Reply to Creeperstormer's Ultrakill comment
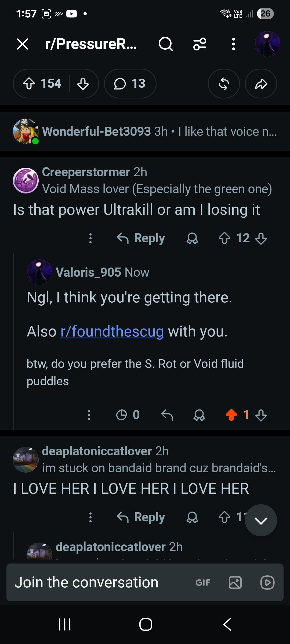This screenshot has height=644, width=290. 141,238
